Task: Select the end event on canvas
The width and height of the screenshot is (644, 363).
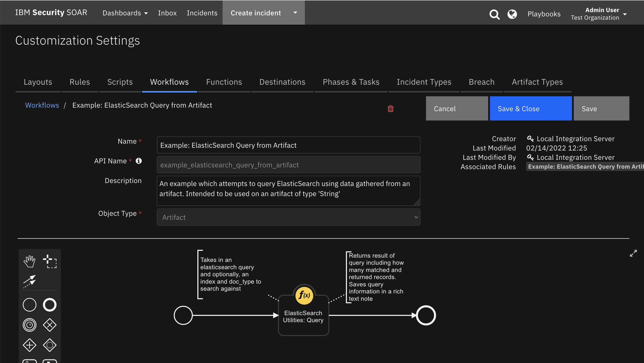Action: [x=426, y=315]
